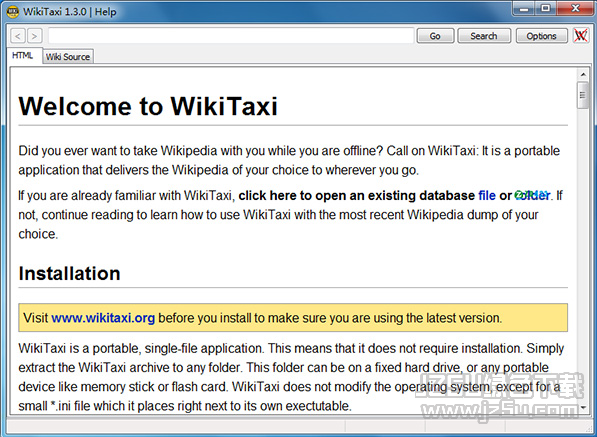Visit the www.wikitaxi.org link

point(103,317)
